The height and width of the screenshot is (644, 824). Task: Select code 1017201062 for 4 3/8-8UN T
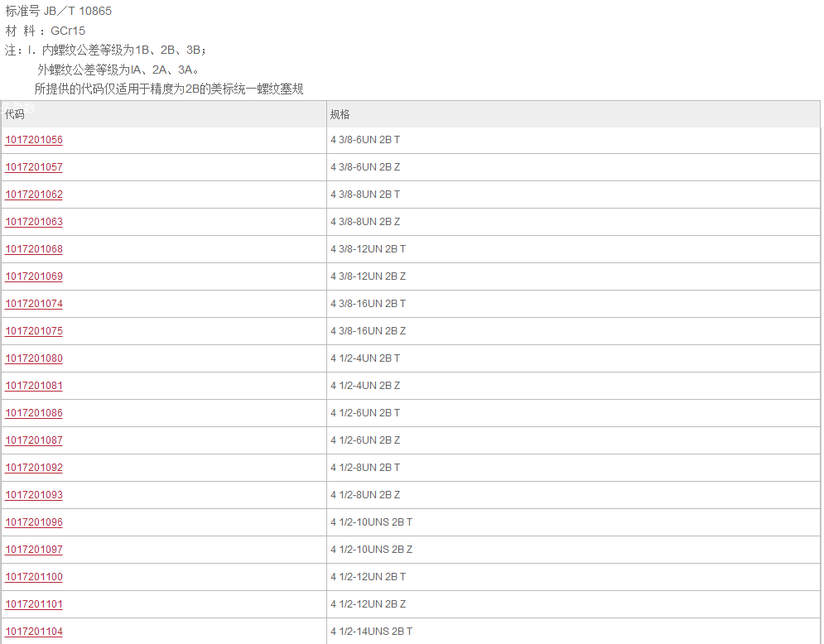(x=34, y=195)
